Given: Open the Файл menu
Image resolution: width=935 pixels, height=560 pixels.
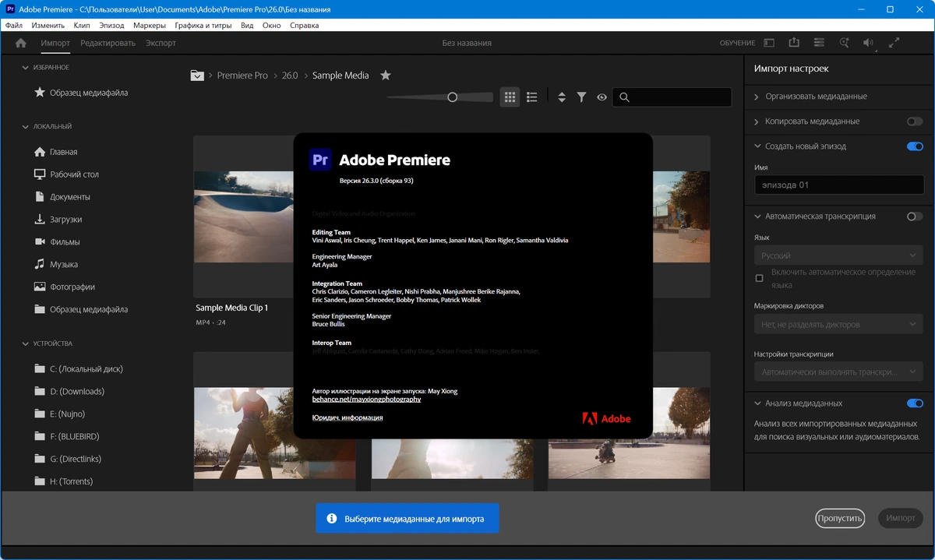Looking at the screenshot, I should (14, 25).
